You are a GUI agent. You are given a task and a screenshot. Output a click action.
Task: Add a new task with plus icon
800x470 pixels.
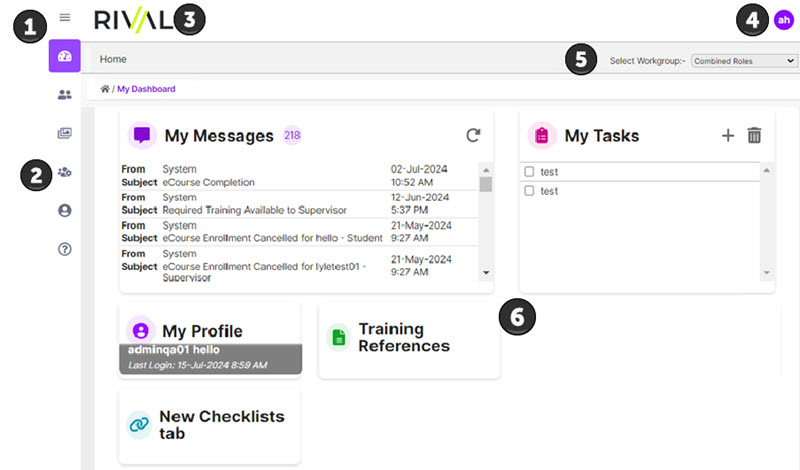[728, 135]
